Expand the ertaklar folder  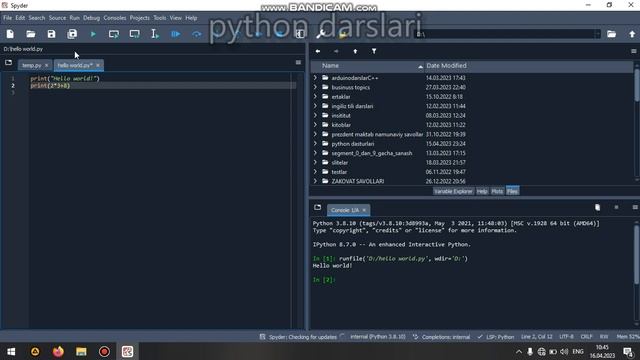click(x=315, y=96)
